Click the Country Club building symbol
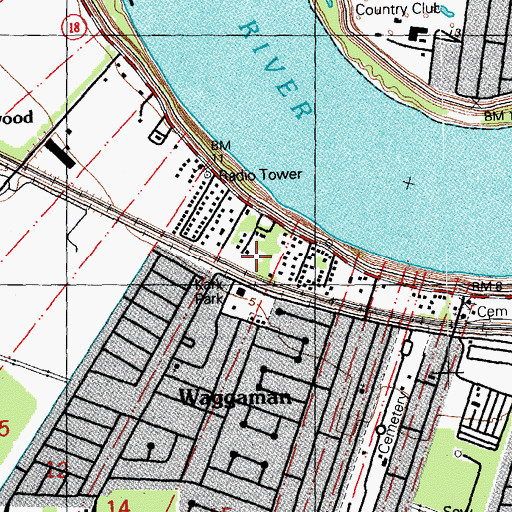Viewport: 512px width, 512px height. pos(418,34)
